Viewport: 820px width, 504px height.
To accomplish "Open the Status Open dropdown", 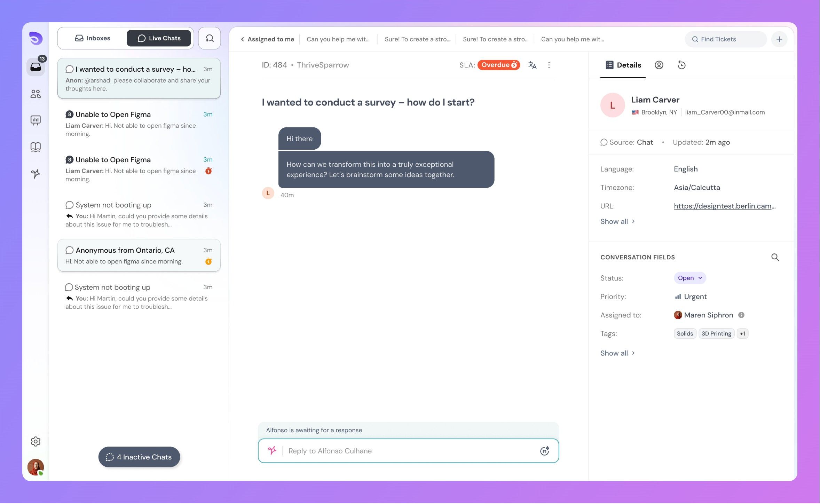I will 690,278.
